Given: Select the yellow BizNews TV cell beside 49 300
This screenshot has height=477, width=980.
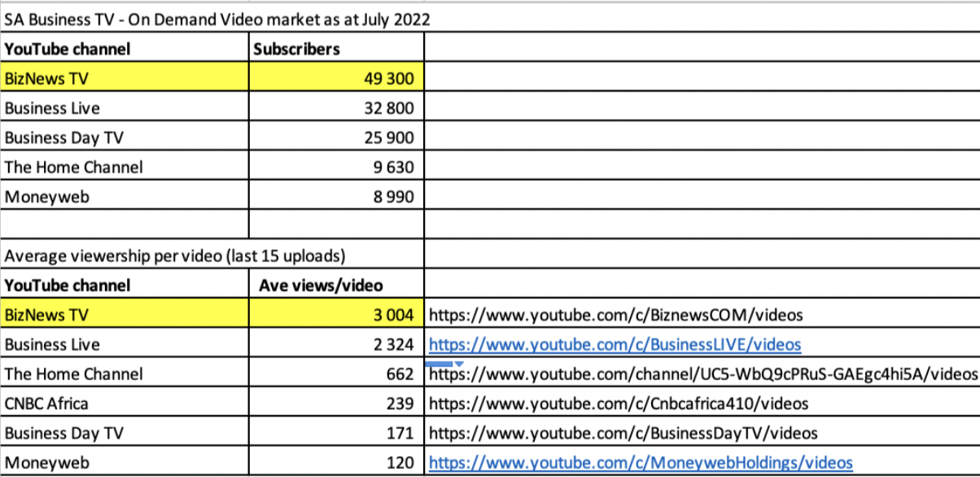Looking at the screenshot, I should coord(125,79).
